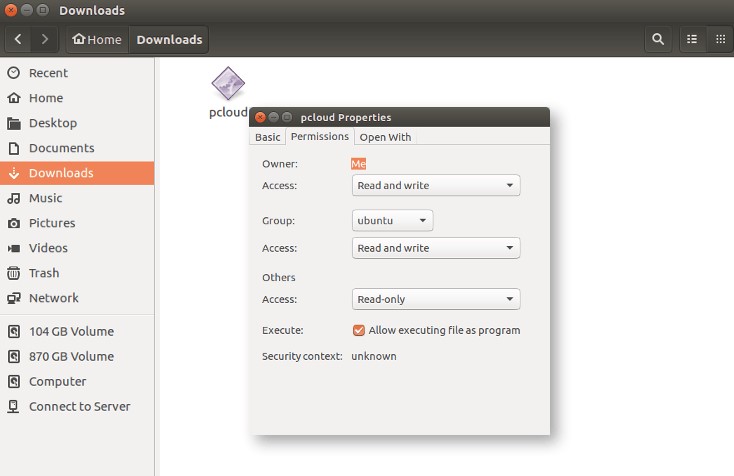Switch to the Basic tab
The height and width of the screenshot is (476, 734).
pos(267,137)
